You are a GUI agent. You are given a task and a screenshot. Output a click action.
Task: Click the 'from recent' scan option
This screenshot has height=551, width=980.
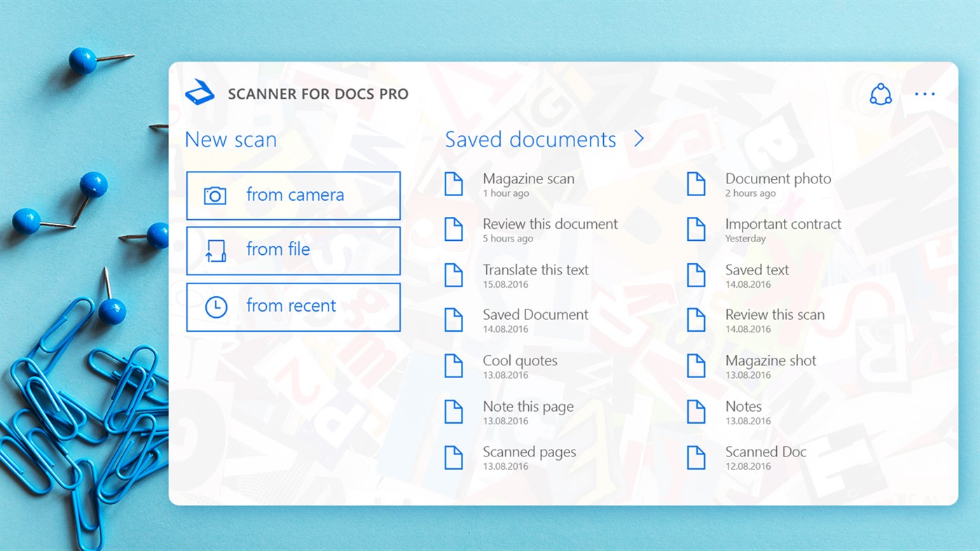(293, 306)
